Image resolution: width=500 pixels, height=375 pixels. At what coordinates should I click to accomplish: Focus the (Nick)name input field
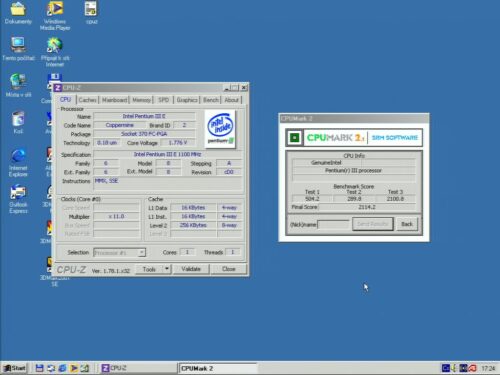point(333,224)
